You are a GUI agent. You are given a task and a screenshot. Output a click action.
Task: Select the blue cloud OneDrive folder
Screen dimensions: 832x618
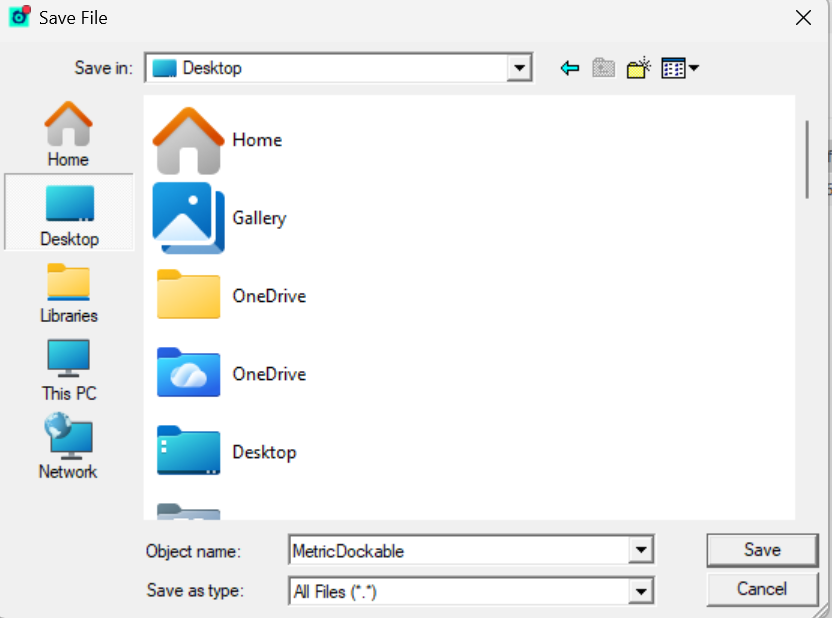[x=268, y=374]
